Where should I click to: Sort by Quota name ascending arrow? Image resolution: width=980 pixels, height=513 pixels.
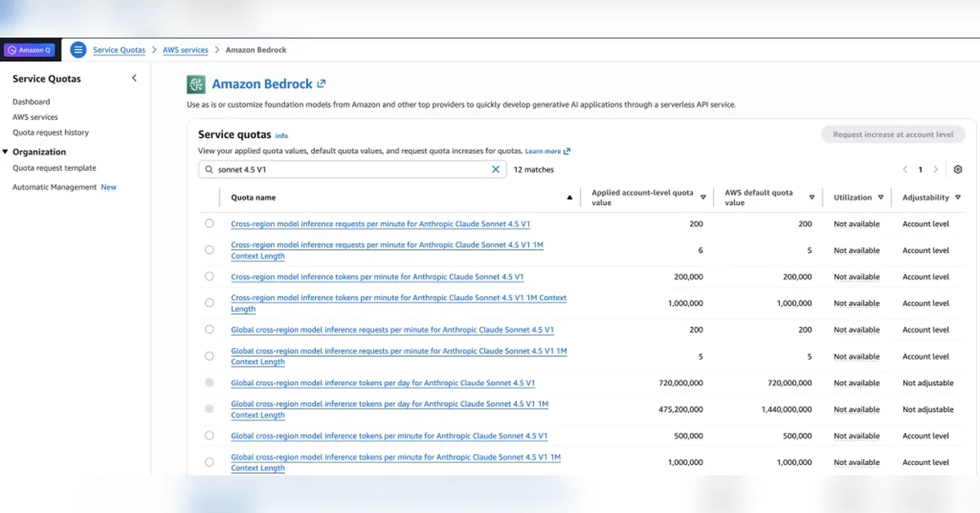(x=569, y=198)
